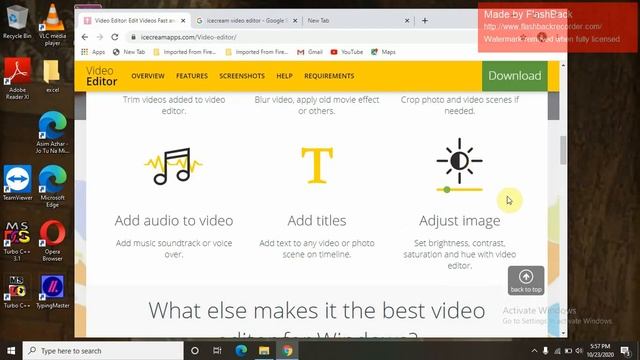
Task: Reload the current page
Action: [115, 37]
